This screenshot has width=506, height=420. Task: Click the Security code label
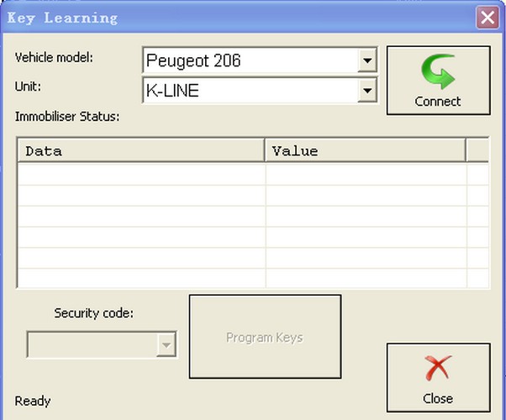93,313
